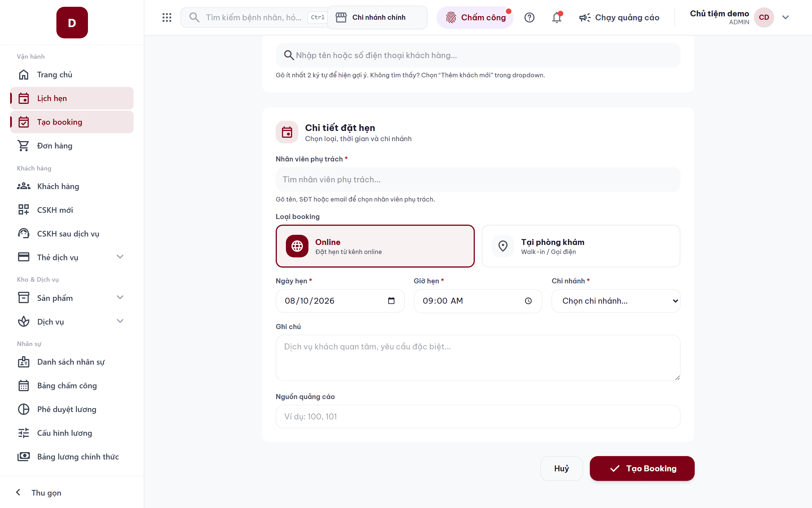This screenshot has width=812, height=508.
Task: Open Cấu hình lương page
Action: [x=72, y=433]
